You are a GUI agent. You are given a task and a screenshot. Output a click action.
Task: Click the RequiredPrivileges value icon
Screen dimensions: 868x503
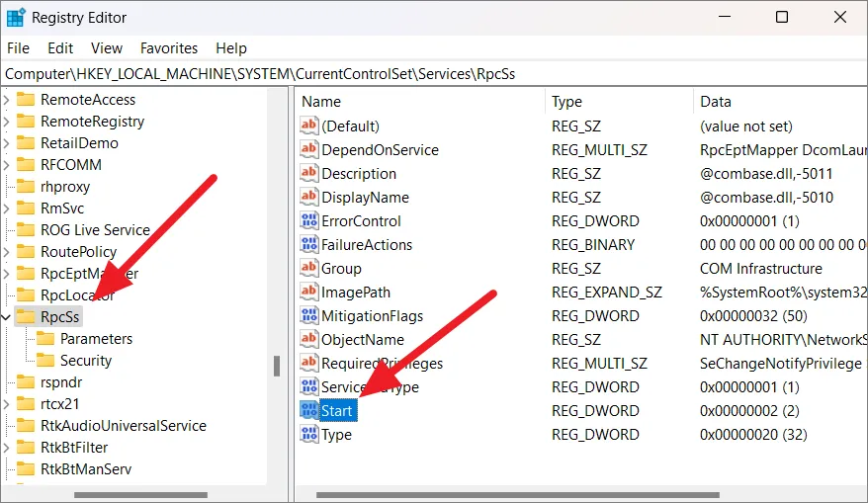[308, 363]
